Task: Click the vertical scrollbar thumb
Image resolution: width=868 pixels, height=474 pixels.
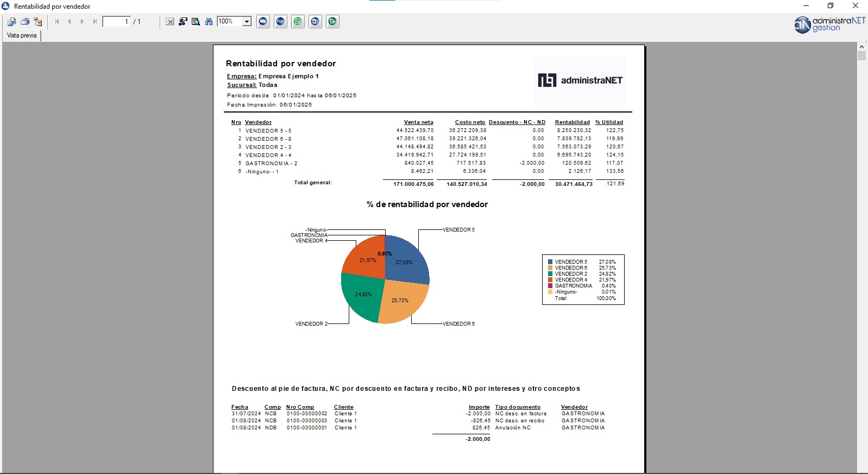Action: coord(861,56)
